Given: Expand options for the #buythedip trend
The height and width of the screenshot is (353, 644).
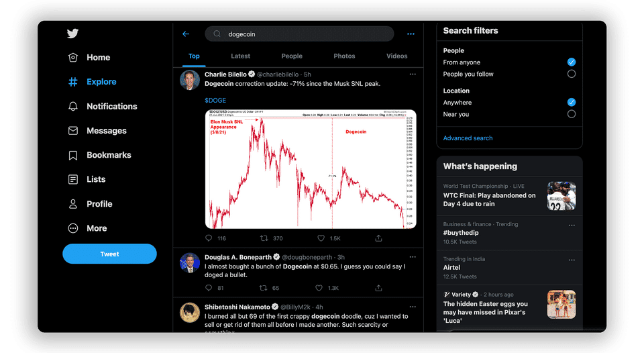Looking at the screenshot, I should point(572,225).
